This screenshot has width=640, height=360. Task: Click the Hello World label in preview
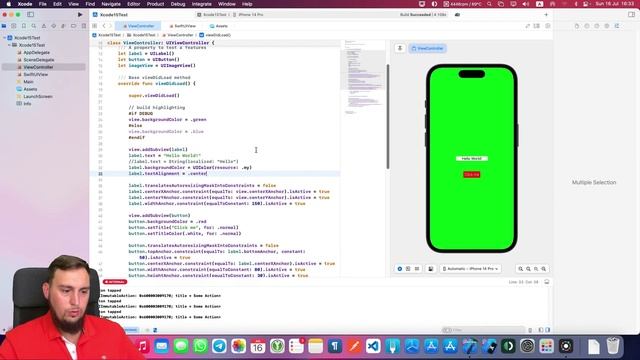coord(472,158)
